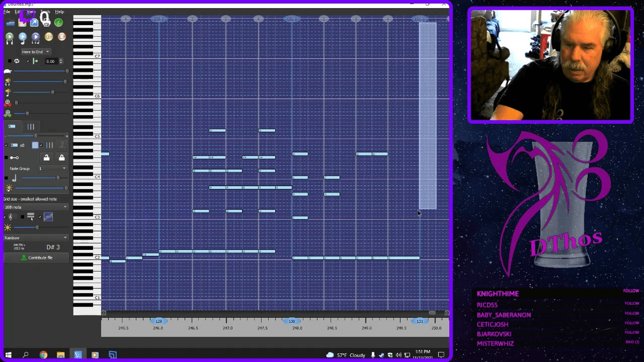The image size is (644, 362).
Task: Expand the Note Group dropdown
Action: coord(54,168)
